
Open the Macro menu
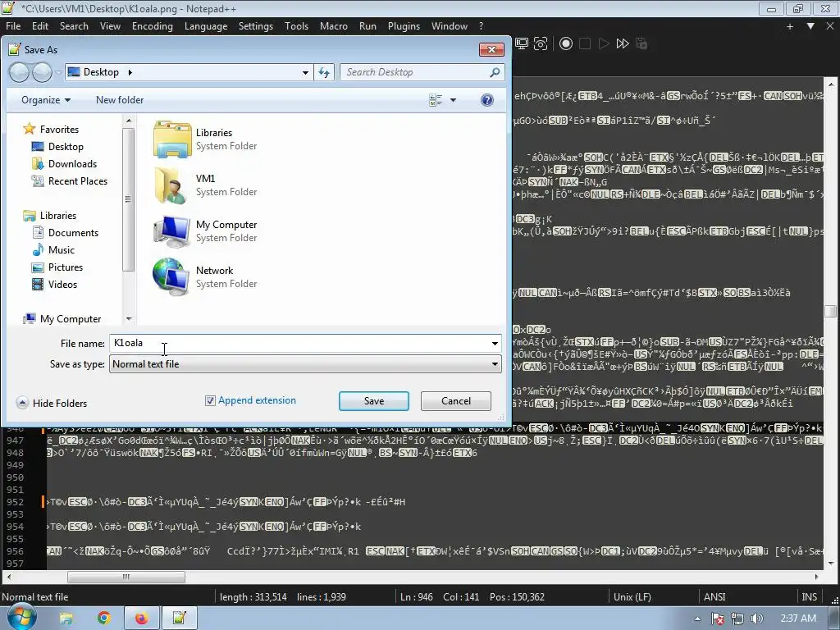coord(334,26)
